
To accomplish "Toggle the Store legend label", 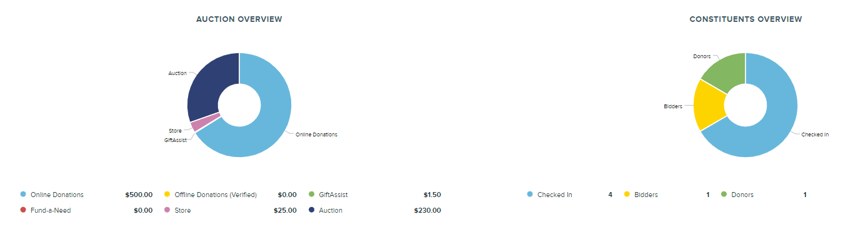I will (x=182, y=210).
